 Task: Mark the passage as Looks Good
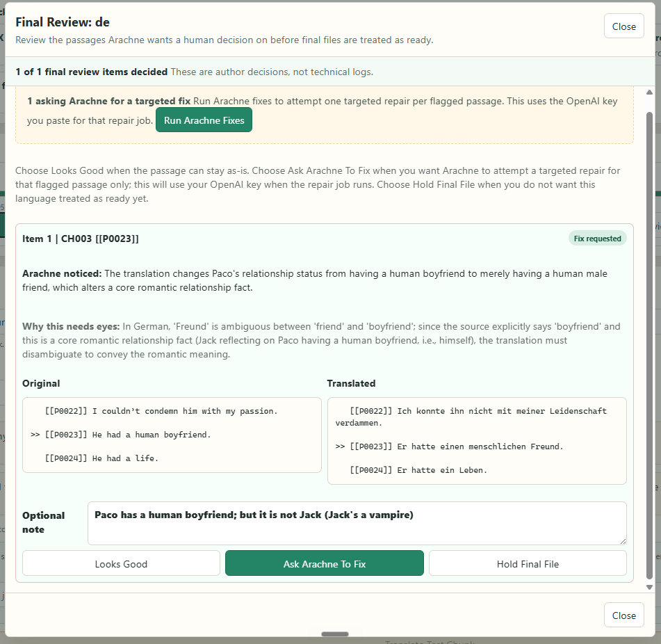pyautogui.click(x=121, y=563)
